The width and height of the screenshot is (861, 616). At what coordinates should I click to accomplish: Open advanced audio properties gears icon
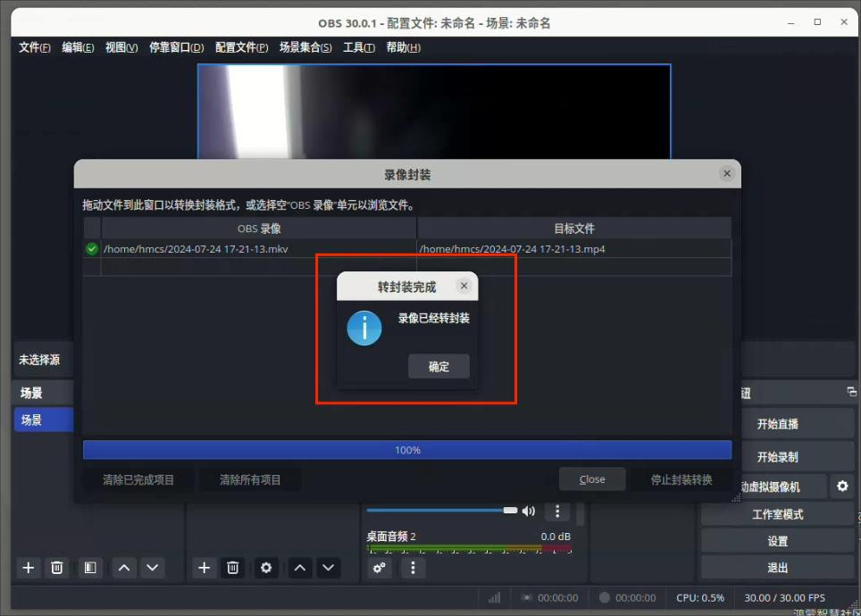pos(379,568)
